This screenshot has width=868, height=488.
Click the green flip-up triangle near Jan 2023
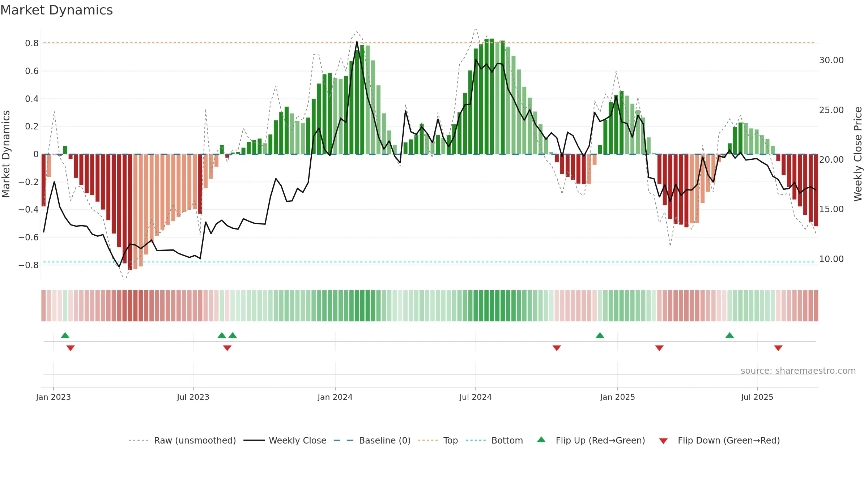[65, 335]
